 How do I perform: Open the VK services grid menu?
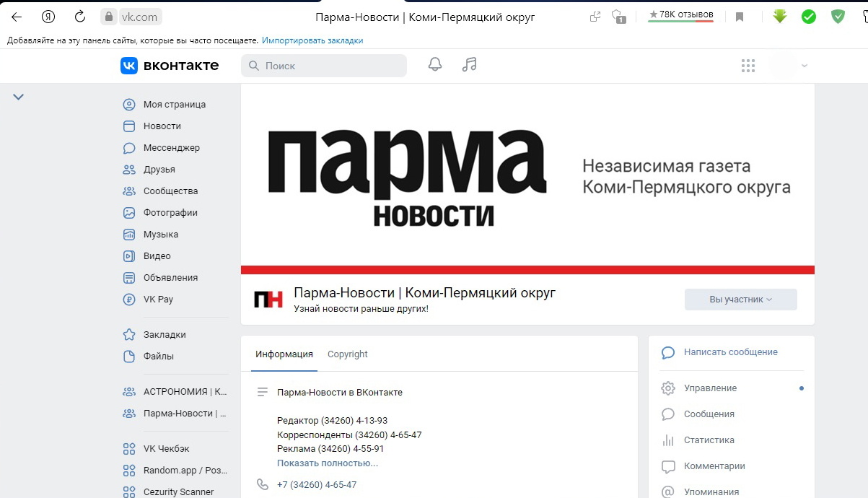748,66
